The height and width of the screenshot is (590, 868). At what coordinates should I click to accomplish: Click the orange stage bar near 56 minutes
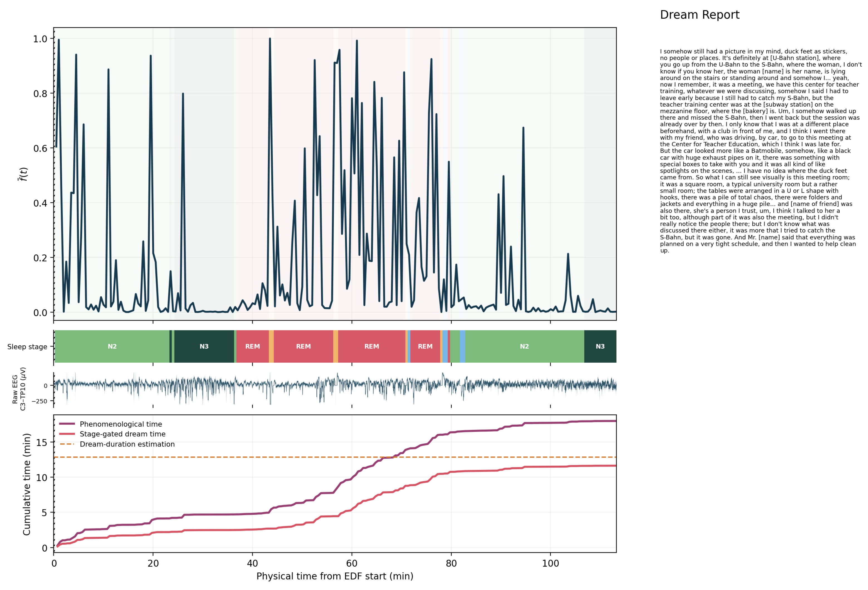pyautogui.click(x=335, y=346)
